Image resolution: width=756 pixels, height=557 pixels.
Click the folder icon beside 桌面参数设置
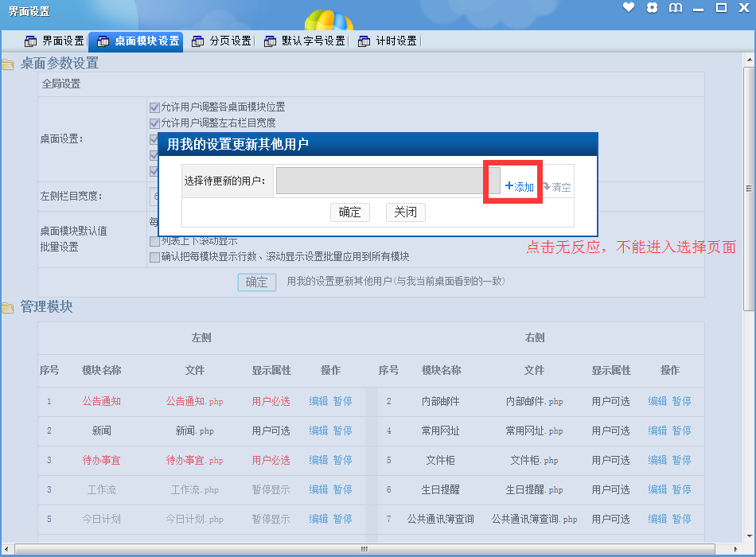(7, 64)
